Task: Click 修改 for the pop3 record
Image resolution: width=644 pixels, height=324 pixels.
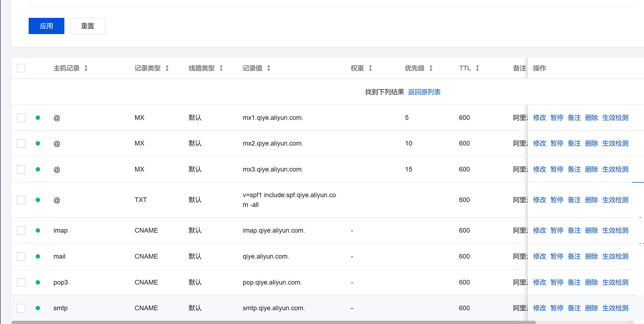Action: coord(540,282)
